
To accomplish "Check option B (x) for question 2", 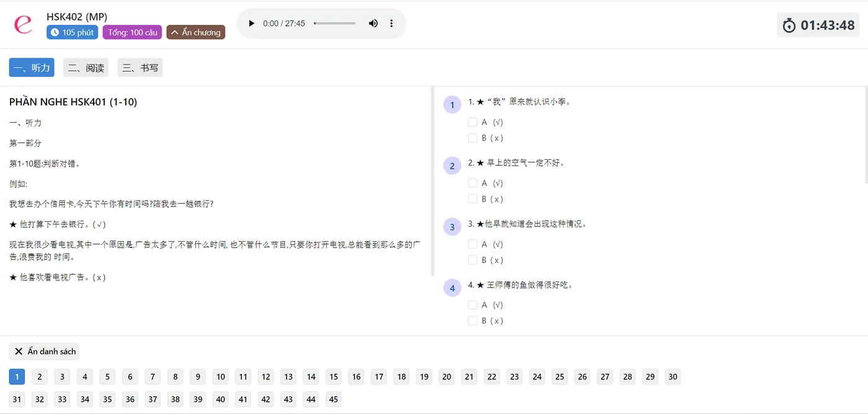I will (472, 199).
